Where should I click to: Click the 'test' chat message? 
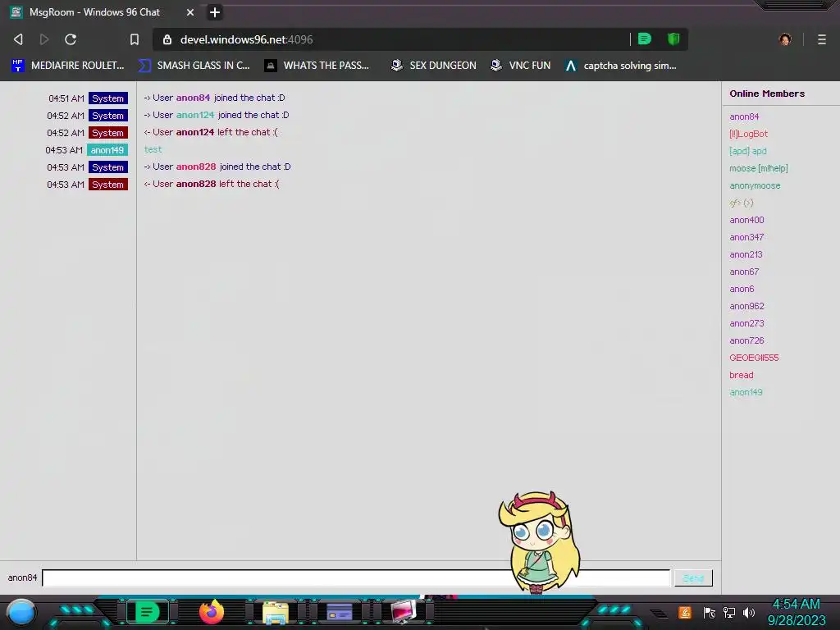point(153,149)
